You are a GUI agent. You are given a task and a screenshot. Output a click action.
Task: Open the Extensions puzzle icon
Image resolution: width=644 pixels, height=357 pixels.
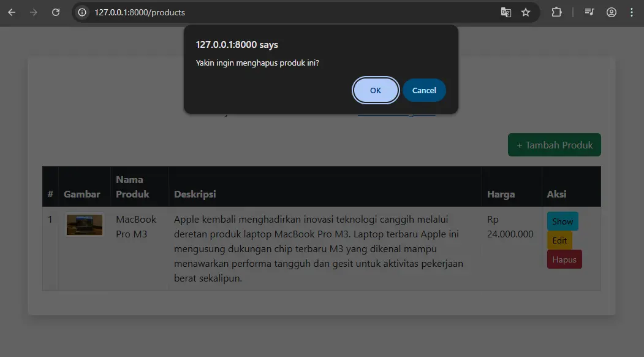point(556,12)
